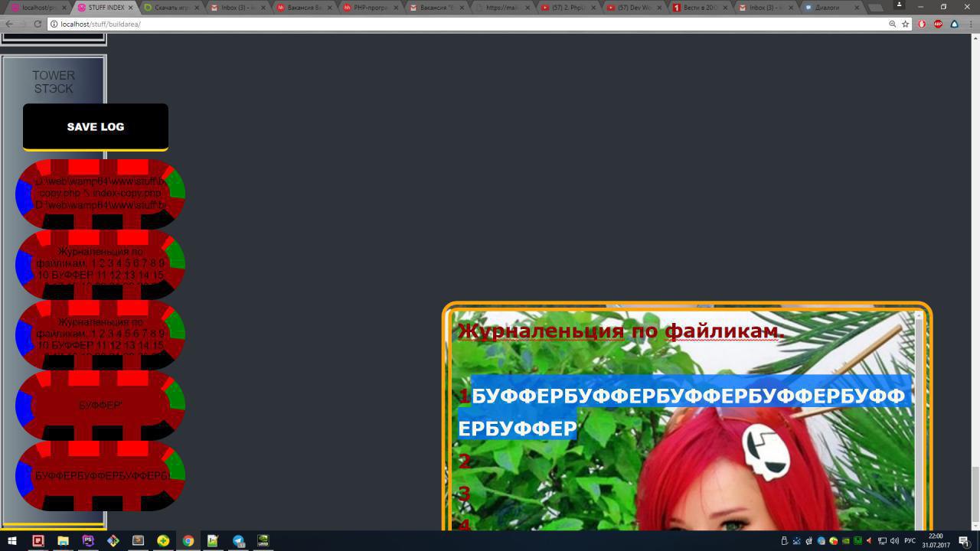Open the red square taskbar app

click(38, 540)
